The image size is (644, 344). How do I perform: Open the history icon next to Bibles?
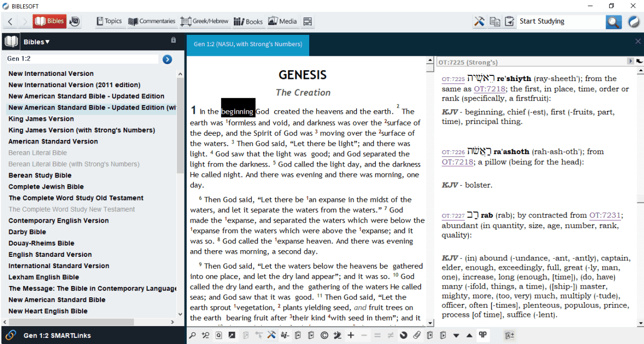(x=75, y=22)
